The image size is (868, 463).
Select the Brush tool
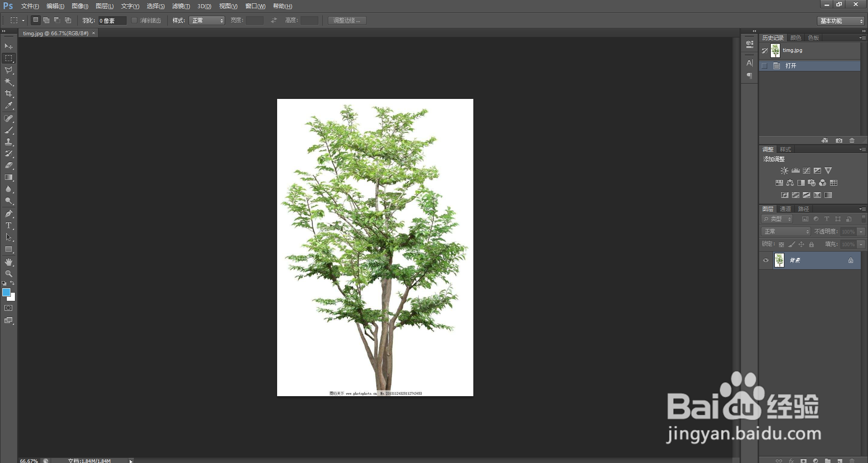coord(9,130)
